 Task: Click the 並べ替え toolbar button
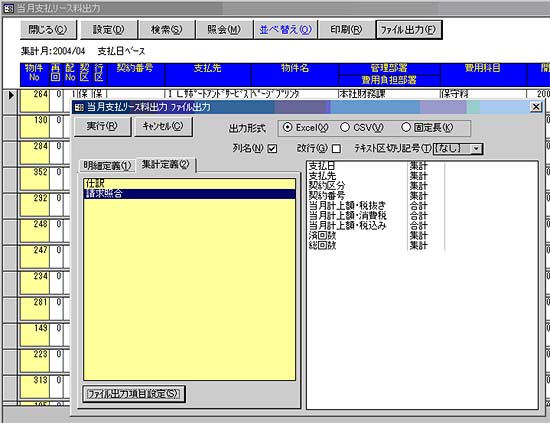(x=285, y=30)
